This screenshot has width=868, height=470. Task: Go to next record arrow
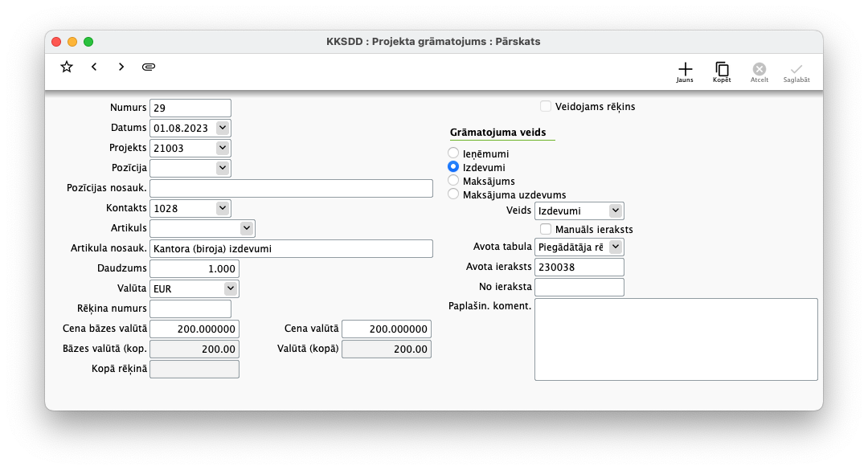121,67
